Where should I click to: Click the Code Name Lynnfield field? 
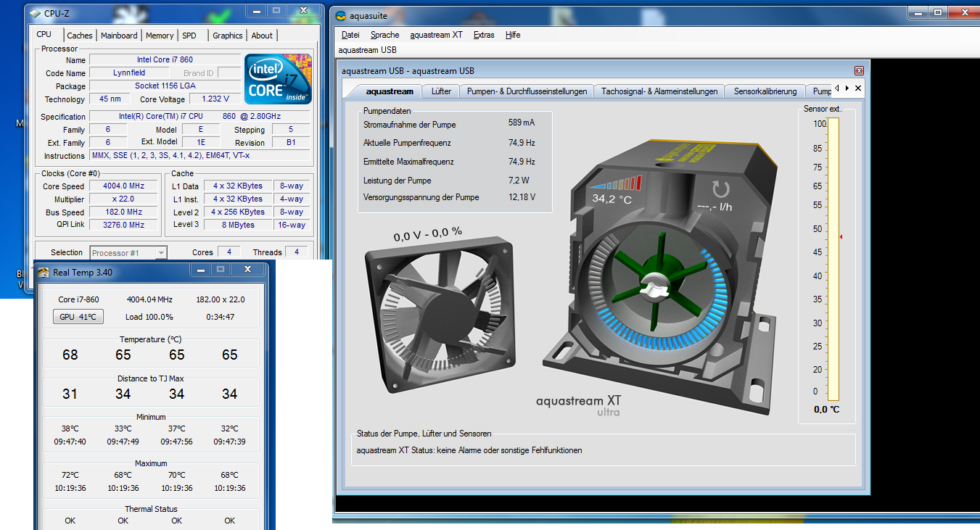point(129,73)
